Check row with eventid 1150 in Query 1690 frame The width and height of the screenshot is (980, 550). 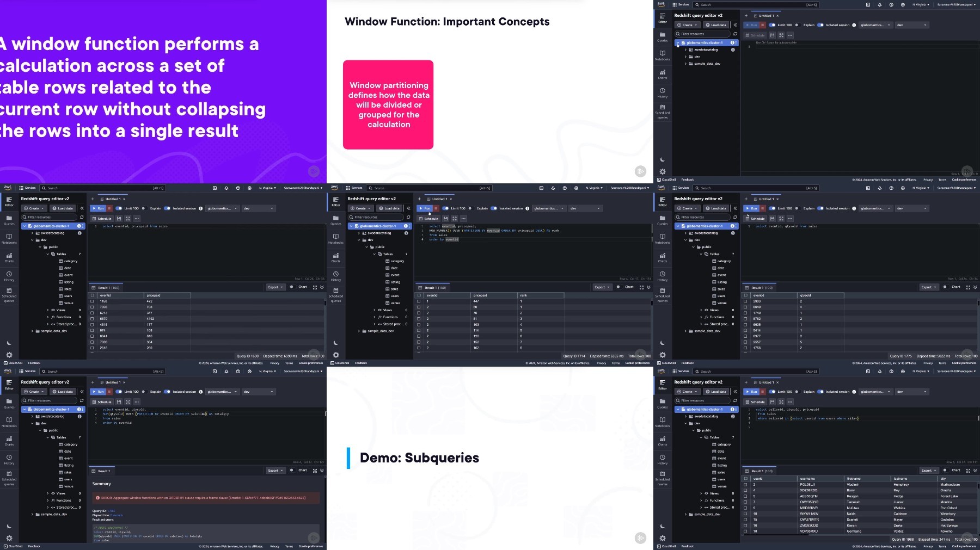[x=92, y=301]
